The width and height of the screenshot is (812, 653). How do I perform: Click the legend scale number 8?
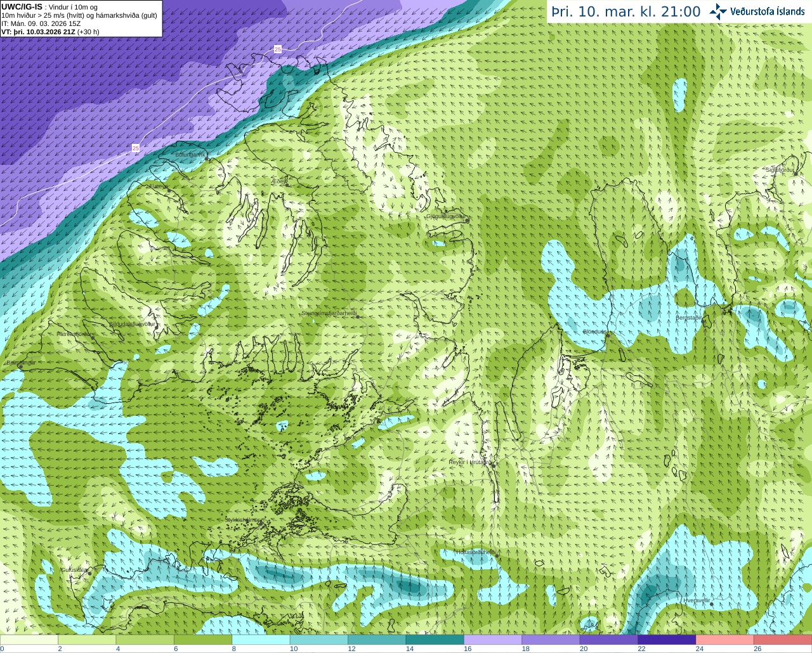[234, 649]
